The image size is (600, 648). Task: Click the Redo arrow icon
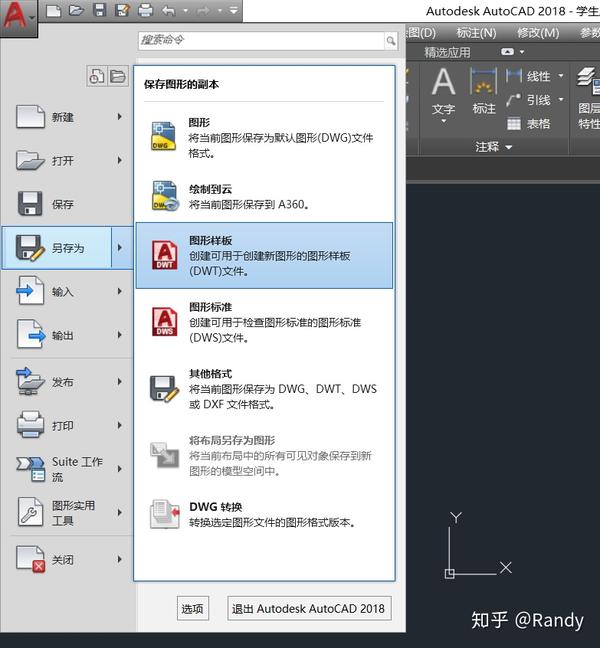(203, 10)
